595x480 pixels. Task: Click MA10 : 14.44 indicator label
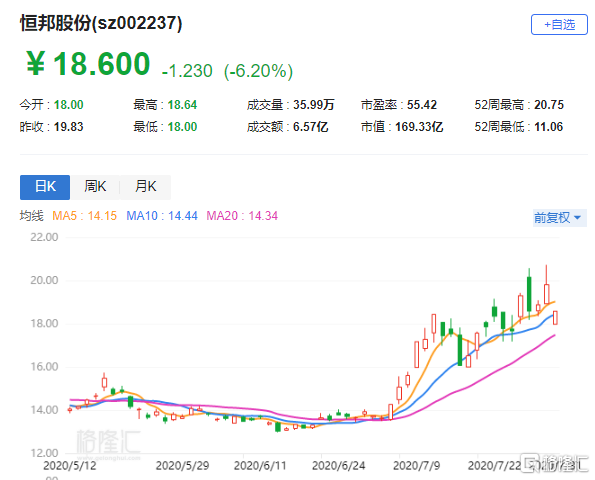[162, 216]
